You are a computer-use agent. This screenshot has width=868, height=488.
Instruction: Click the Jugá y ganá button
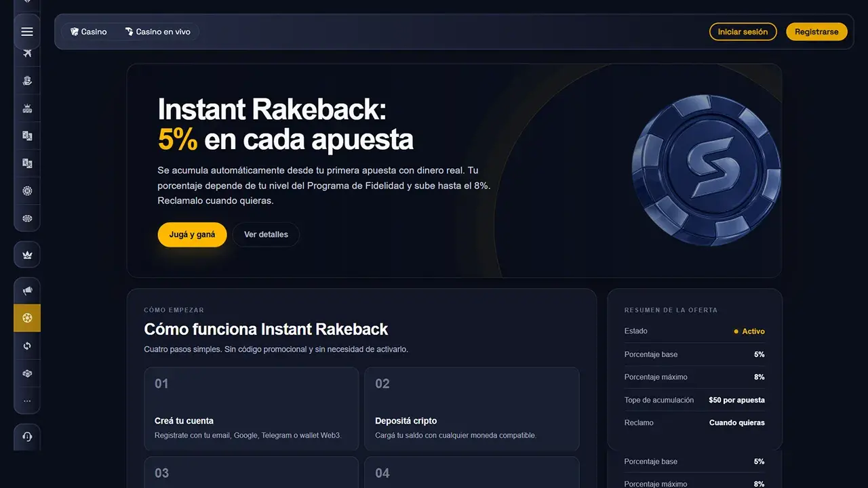coord(192,235)
